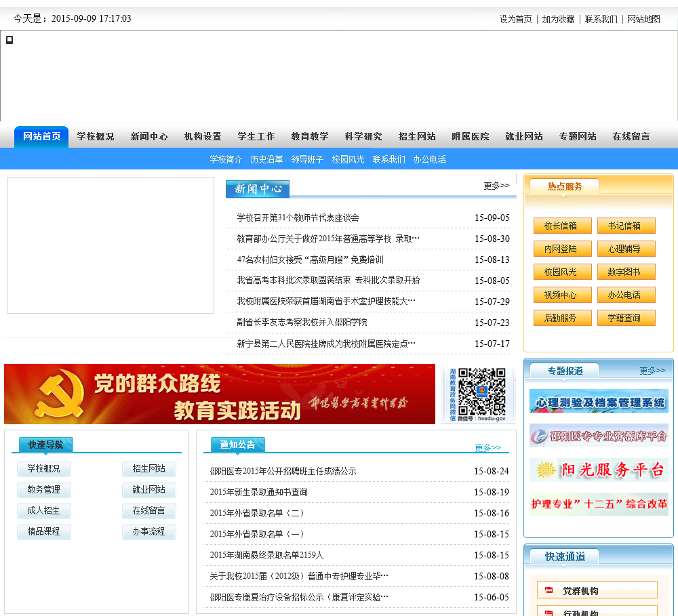Select 科学研究 menu item
The image size is (678, 616).
tap(363, 137)
